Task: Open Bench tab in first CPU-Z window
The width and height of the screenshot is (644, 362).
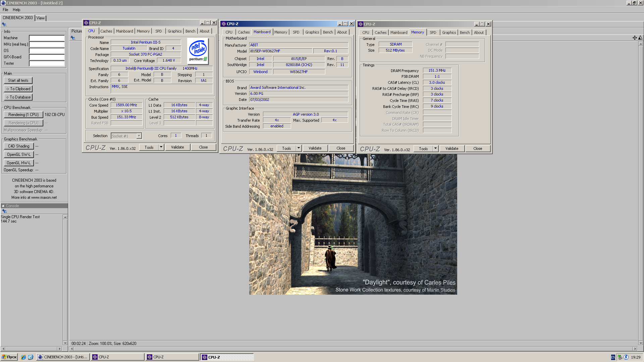Action: coord(190,31)
